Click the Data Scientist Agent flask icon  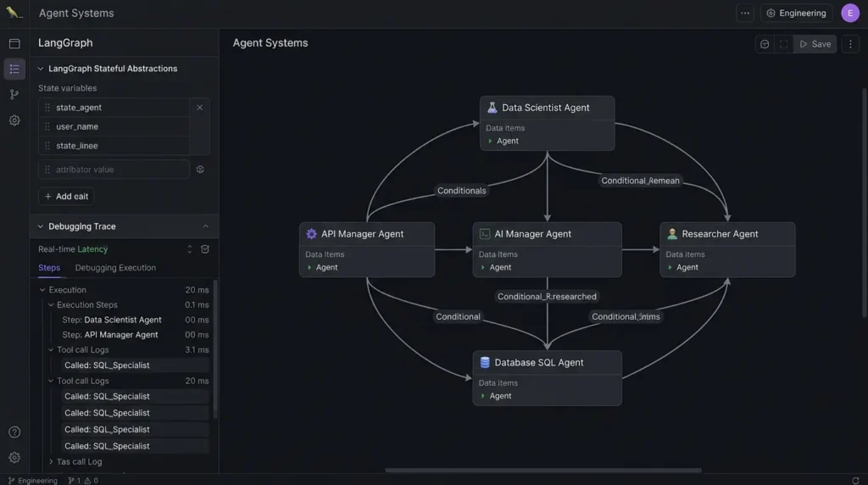[492, 108]
